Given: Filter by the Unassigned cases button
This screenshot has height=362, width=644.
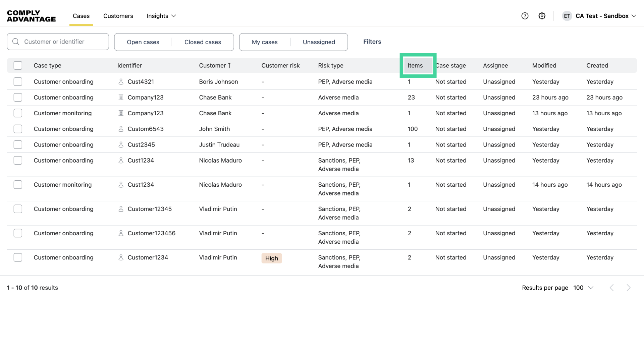Looking at the screenshot, I should point(319,42).
